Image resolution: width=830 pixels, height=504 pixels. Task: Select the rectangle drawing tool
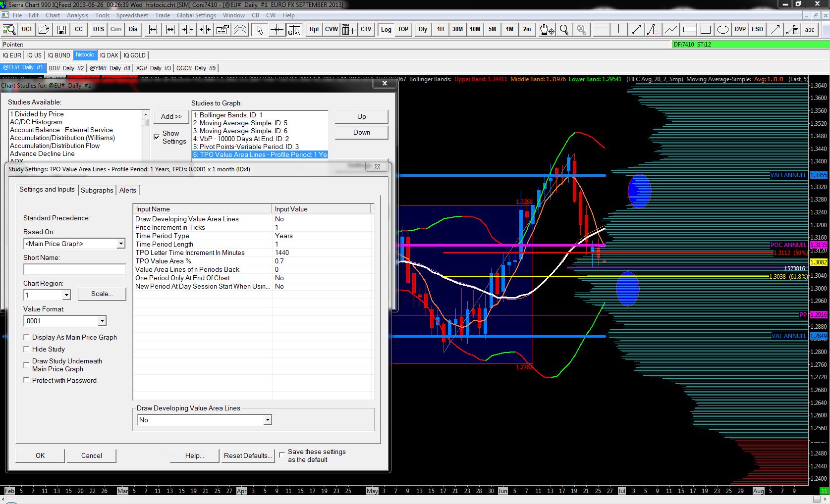click(x=706, y=30)
